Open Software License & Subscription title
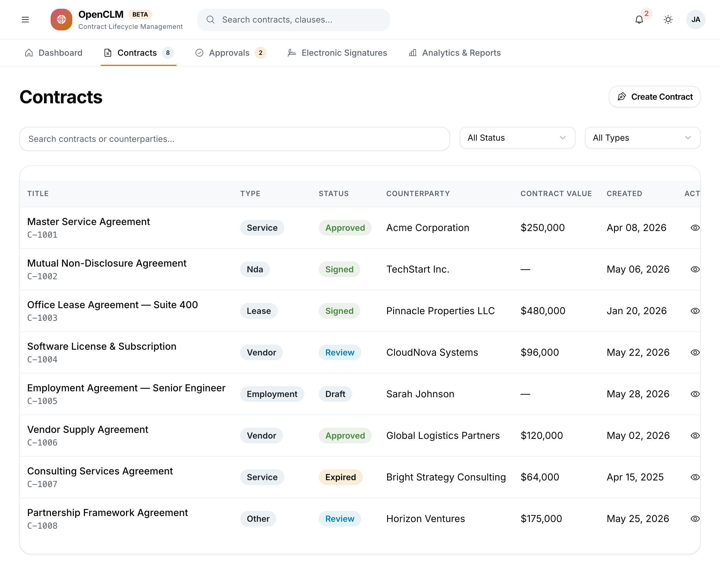This screenshot has height=588, width=726. point(102,346)
